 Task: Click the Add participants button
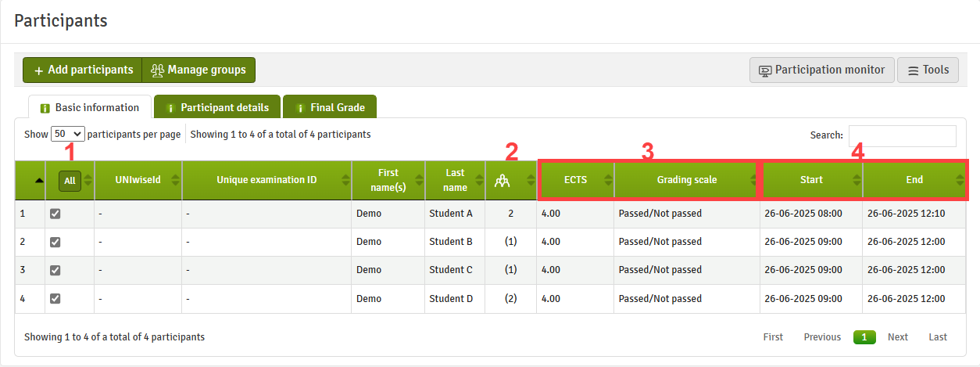tap(82, 70)
